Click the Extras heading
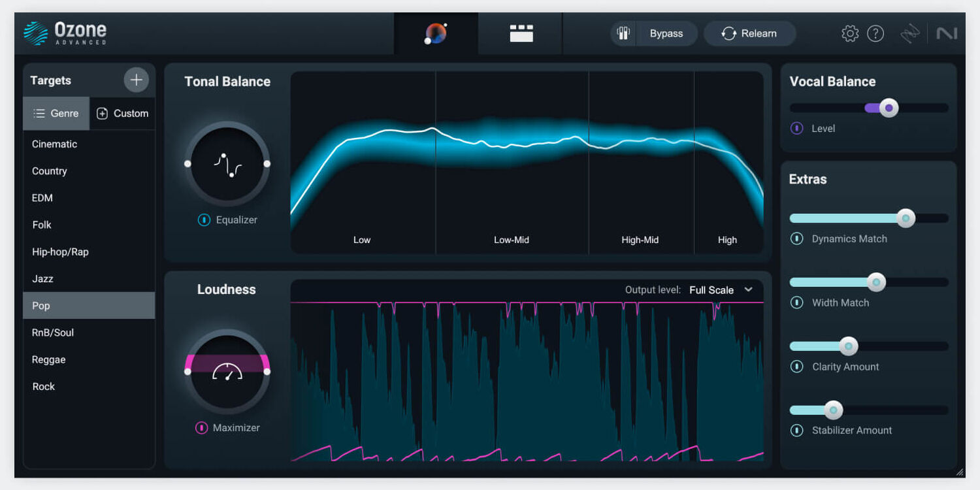Image resolution: width=980 pixels, height=490 pixels. point(808,180)
